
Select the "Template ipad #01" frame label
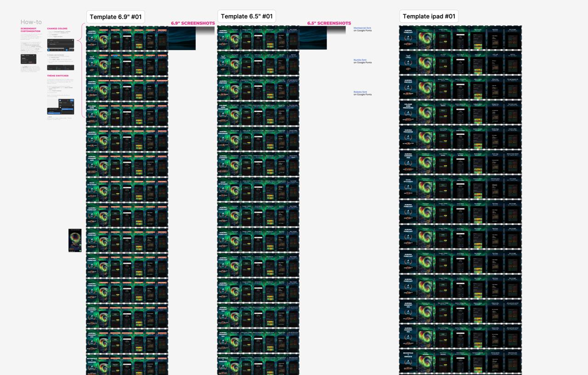[429, 17]
